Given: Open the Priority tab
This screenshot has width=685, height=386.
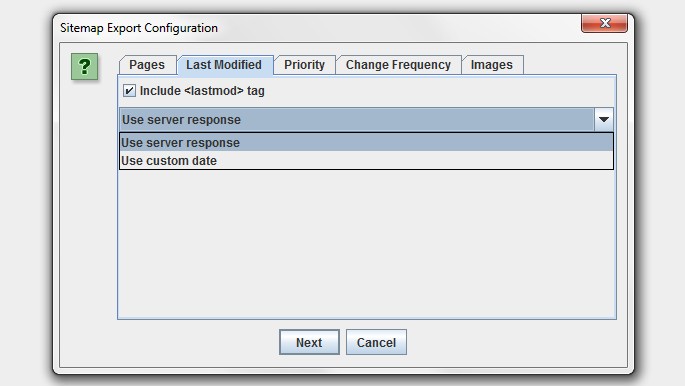Looking at the screenshot, I should click(304, 65).
